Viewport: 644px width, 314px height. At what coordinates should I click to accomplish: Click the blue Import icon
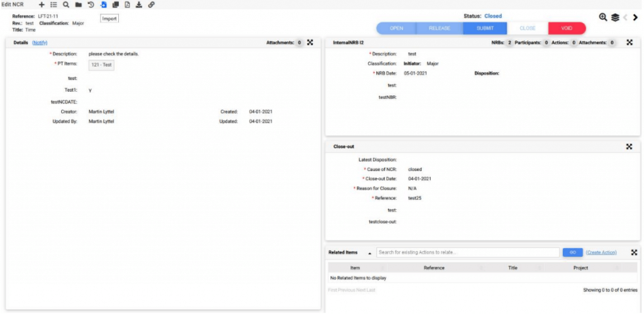(x=104, y=4)
